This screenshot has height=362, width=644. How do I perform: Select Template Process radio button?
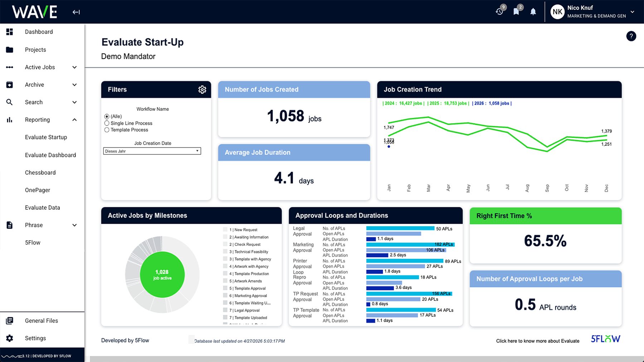(107, 130)
